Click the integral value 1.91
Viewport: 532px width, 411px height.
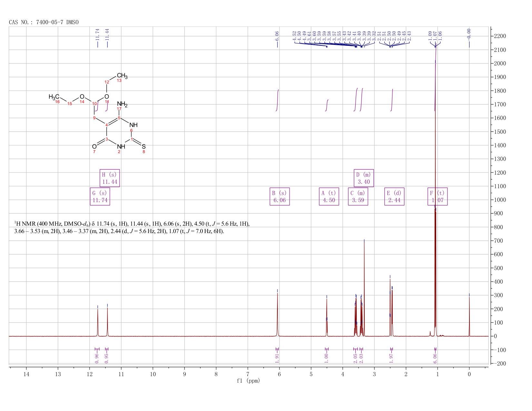click(x=277, y=358)
